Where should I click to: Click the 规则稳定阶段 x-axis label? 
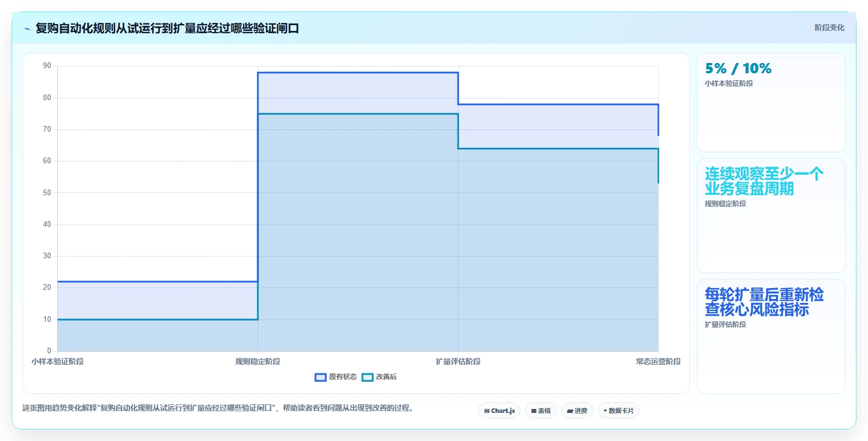pyautogui.click(x=258, y=362)
